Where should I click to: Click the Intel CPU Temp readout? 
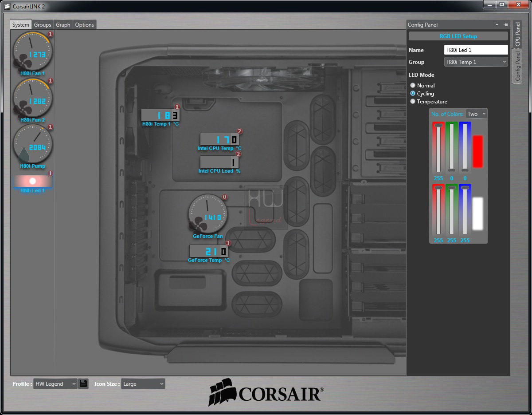(x=219, y=139)
